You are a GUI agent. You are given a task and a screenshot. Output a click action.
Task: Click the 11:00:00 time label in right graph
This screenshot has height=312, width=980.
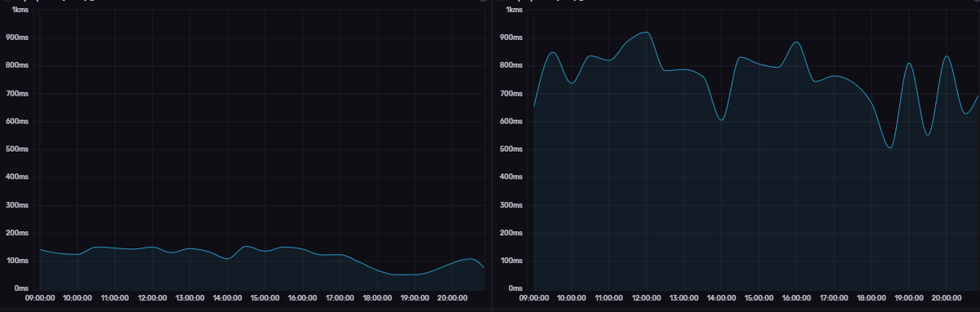[609, 299]
